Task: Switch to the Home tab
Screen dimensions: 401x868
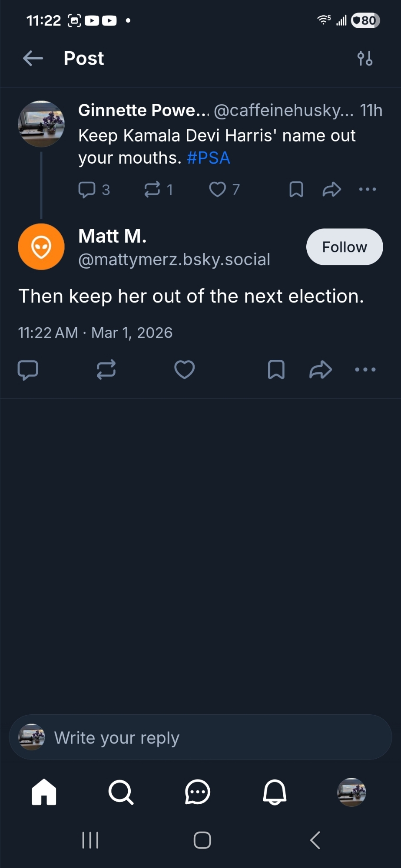Action: pos(44,792)
